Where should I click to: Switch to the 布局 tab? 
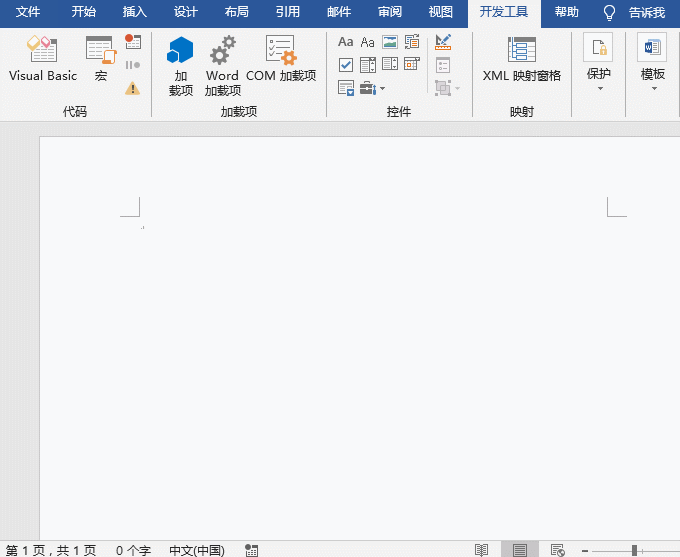(236, 12)
